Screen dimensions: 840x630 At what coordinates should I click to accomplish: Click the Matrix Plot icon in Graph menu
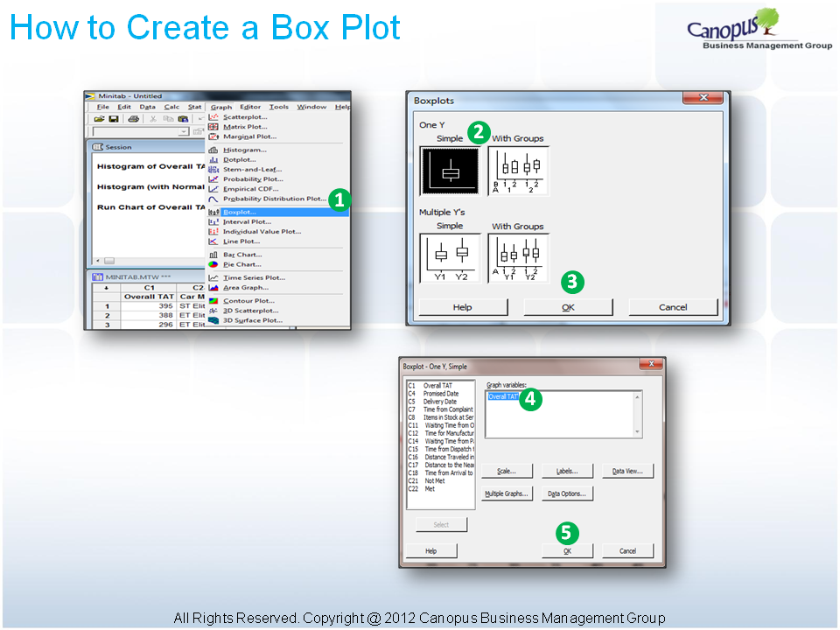(213, 126)
